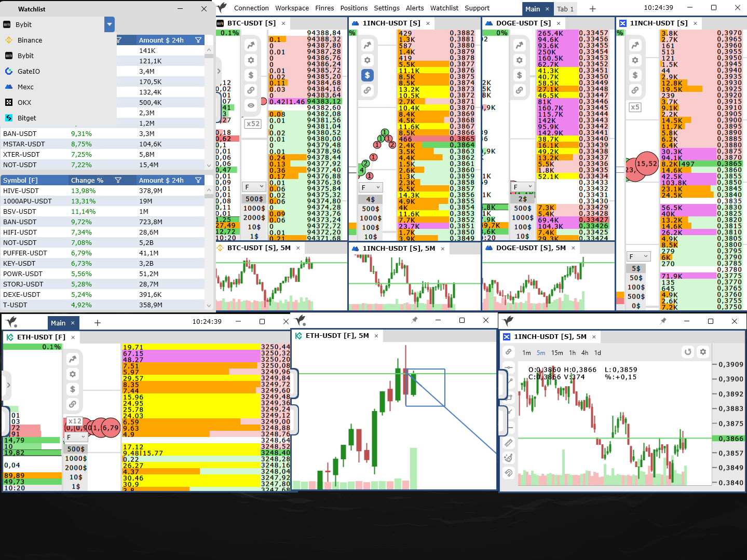Select Binance in exchange dropdown list
This screenshot has height=560, width=747.
pos(58,40)
